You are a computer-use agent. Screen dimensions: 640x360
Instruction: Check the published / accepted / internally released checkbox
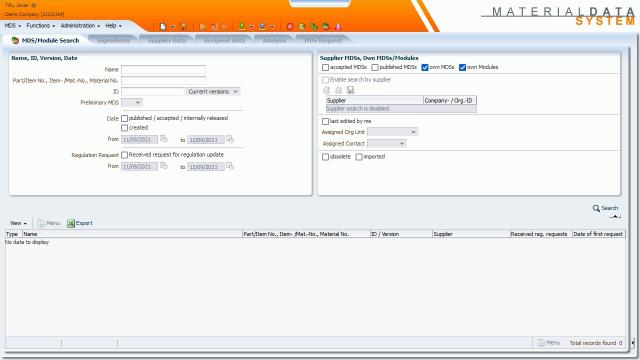(x=124, y=118)
